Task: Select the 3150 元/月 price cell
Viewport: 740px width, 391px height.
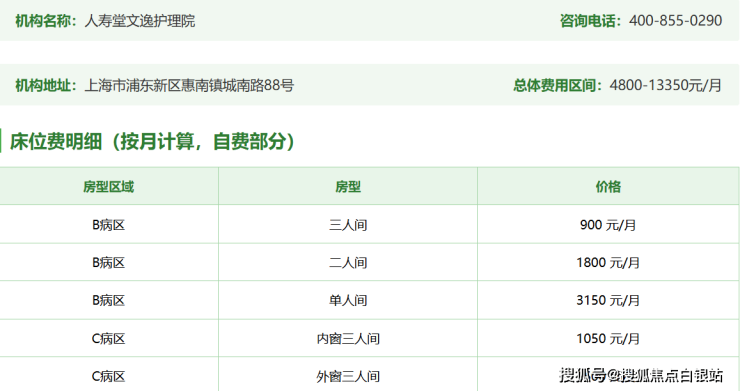Action: point(608,300)
